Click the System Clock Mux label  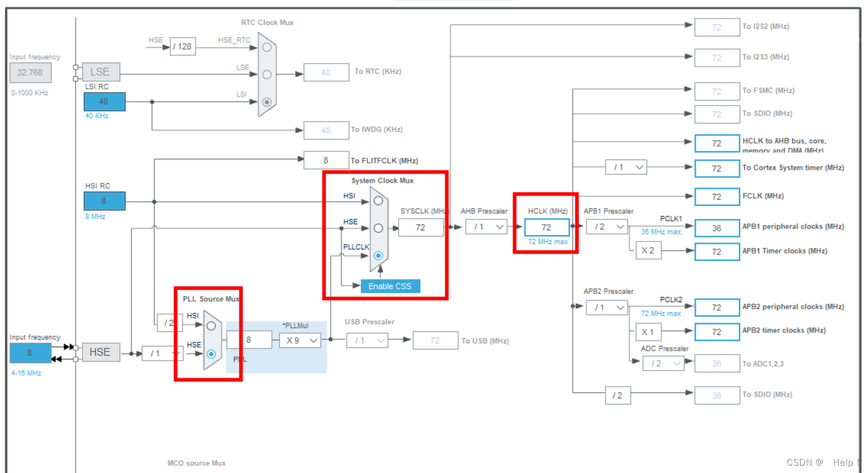point(382,181)
